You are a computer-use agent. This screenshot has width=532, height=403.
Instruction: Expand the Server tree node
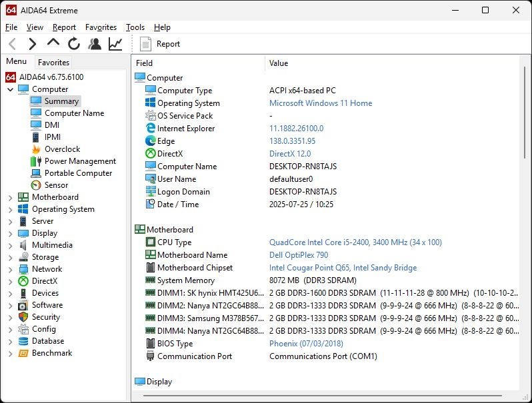(11, 222)
